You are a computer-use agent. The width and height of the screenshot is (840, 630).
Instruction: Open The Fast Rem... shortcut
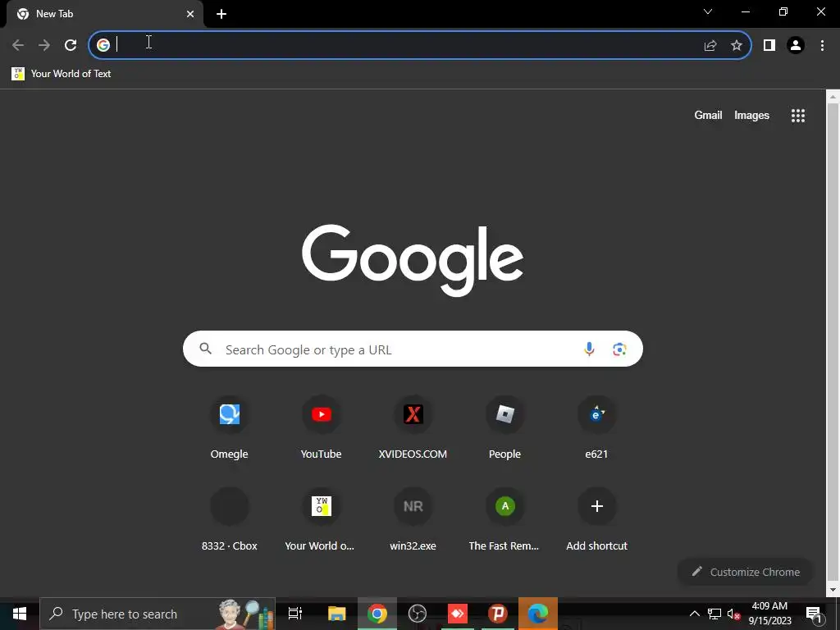click(504, 519)
